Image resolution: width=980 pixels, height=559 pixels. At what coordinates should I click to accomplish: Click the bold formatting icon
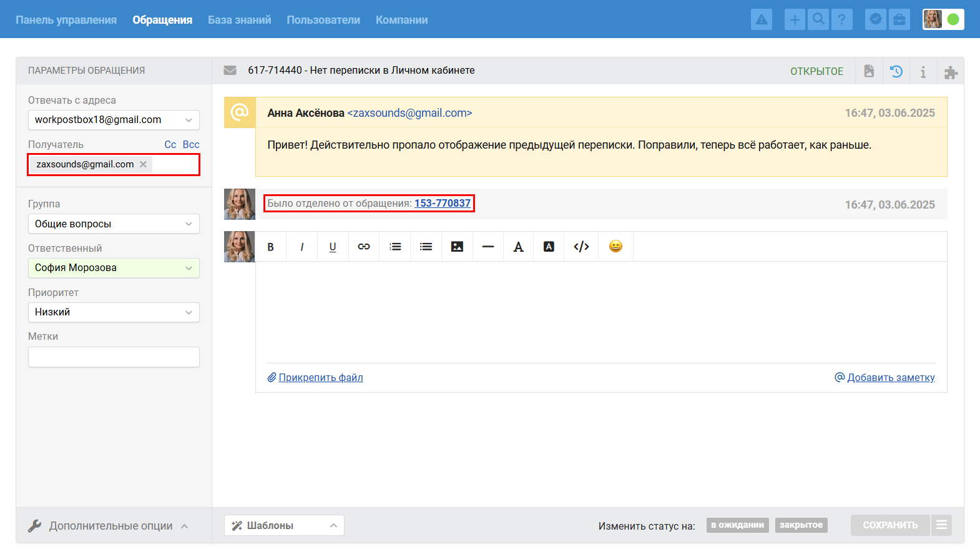coord(271,247)
